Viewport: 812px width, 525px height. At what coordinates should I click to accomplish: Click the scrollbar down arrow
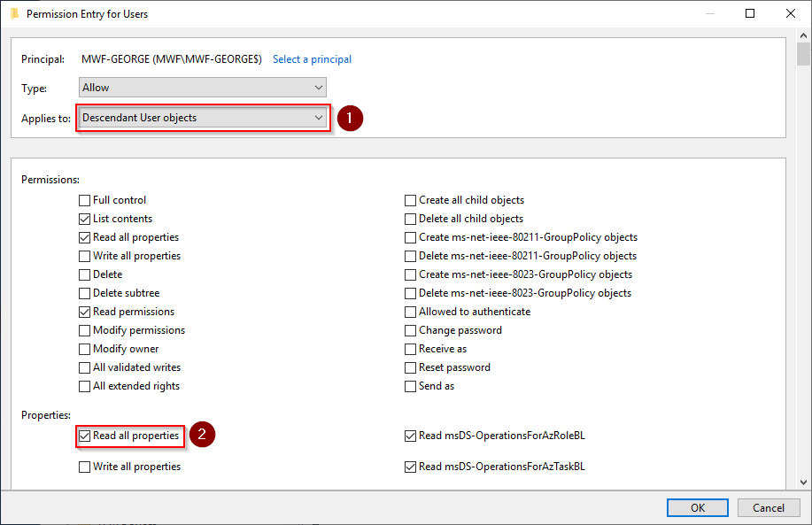pyautogui.click(x=803, y=482)
